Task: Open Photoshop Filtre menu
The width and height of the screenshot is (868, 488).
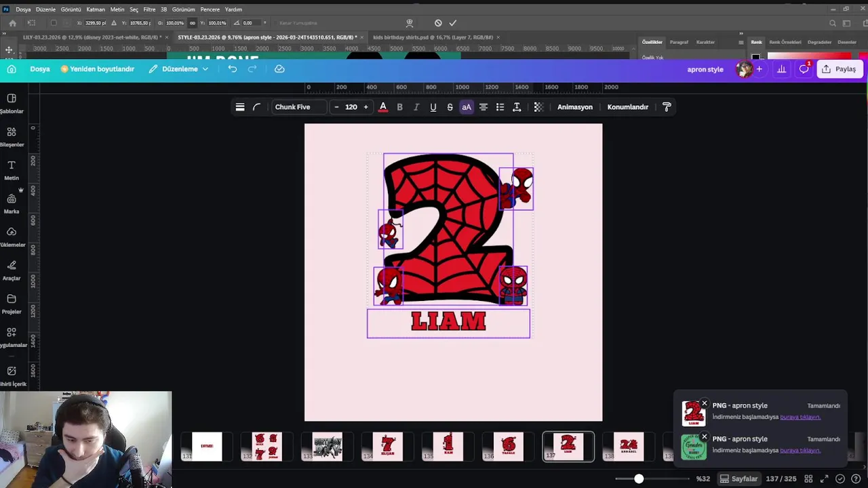Action: click(149, 9)
